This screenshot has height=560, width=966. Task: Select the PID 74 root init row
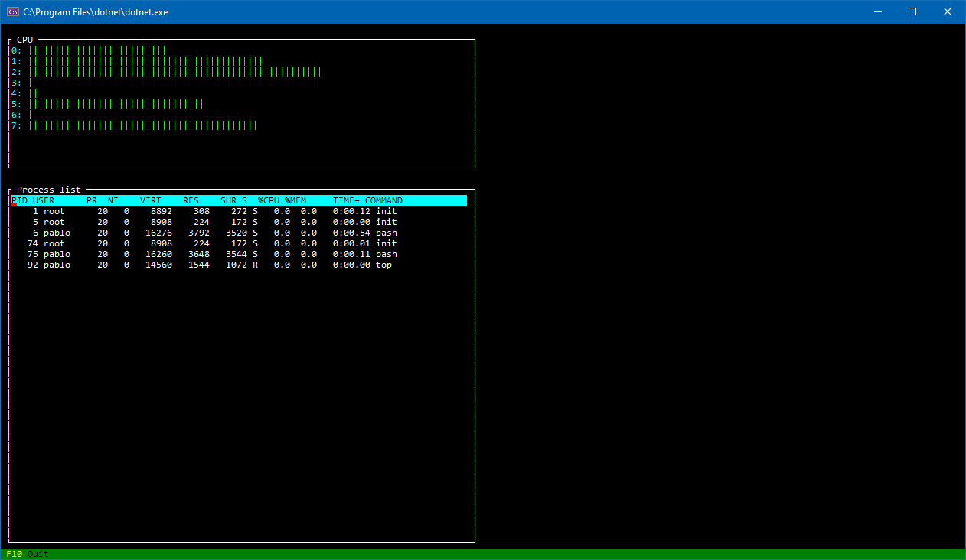(x=239, y=243)
